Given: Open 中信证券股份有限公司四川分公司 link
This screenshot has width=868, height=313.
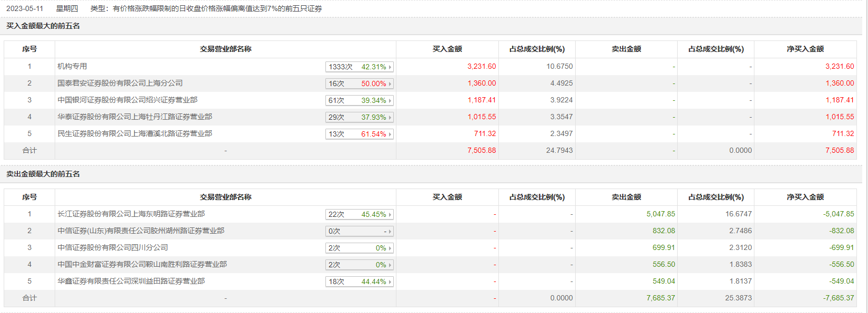Looking at the screenshot, I should click(113, 247).
